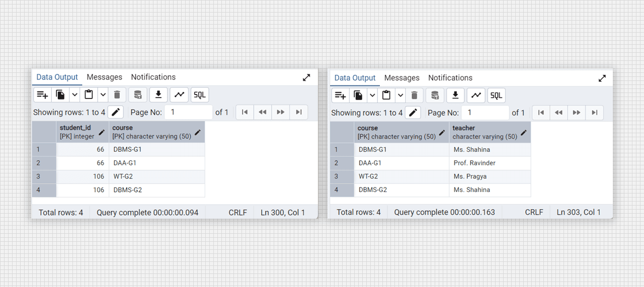The width and height of the screenshot is (644, 287).
Task: Click Paste icon in left panel toolbar
Action: tap(89, 94)
